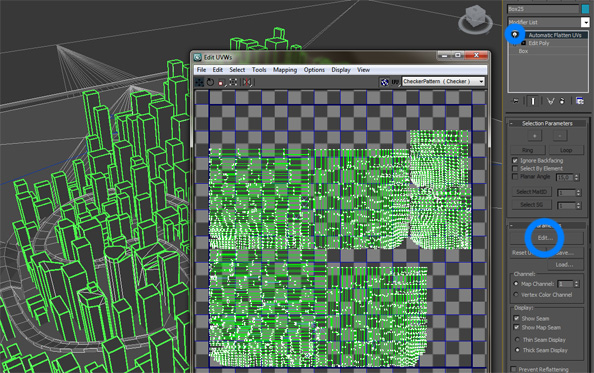
Task: Open the CheckerPattern texture dropdown
Action: coord(481,82)
